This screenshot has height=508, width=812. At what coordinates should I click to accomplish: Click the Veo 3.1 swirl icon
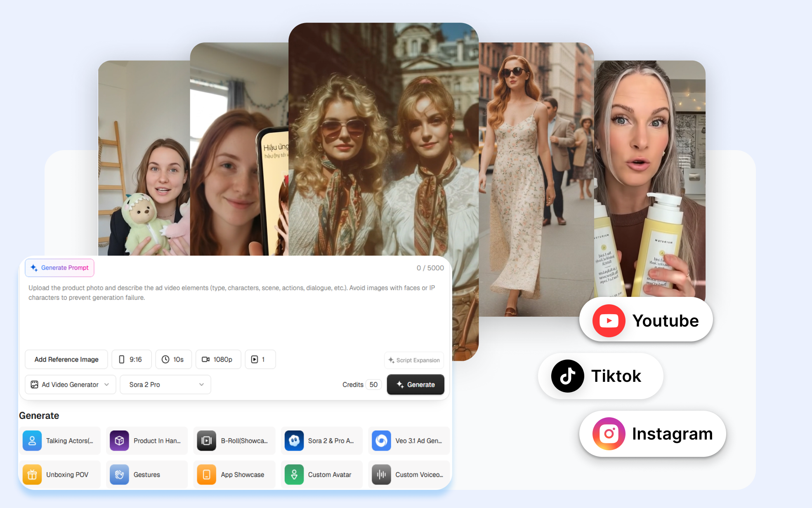[381, 441]
